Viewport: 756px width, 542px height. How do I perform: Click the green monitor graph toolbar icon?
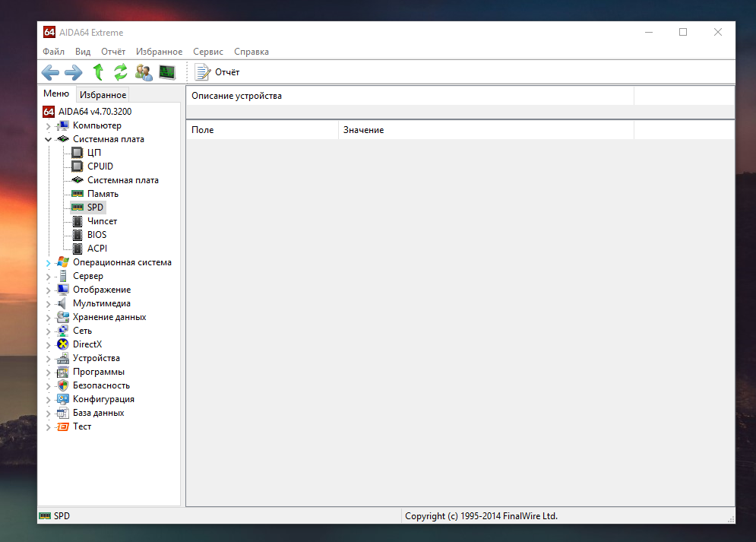point(166,72)
